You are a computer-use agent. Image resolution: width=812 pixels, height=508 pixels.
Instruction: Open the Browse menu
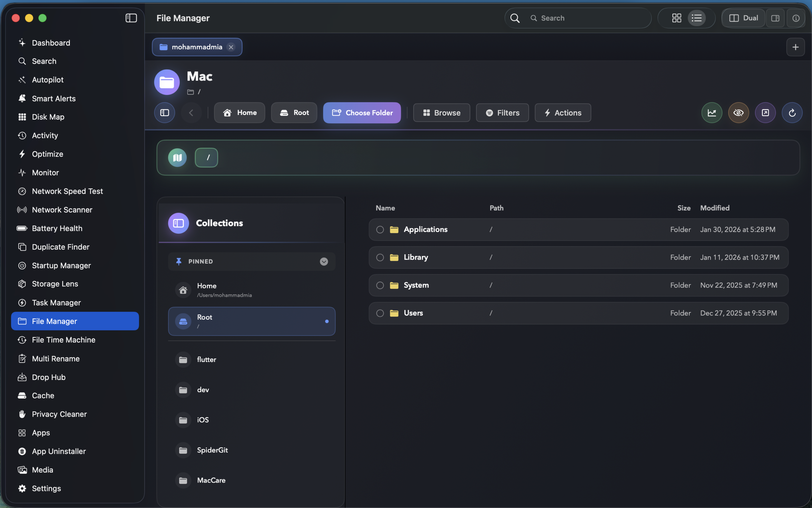[441, 113]
